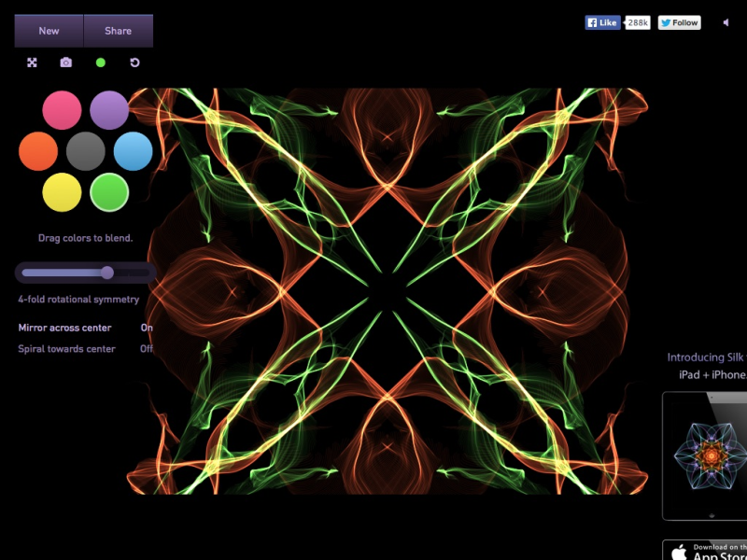Select the yellow color swatch
This screenshot has height=560, width=747.
click(x=62, y=191)
